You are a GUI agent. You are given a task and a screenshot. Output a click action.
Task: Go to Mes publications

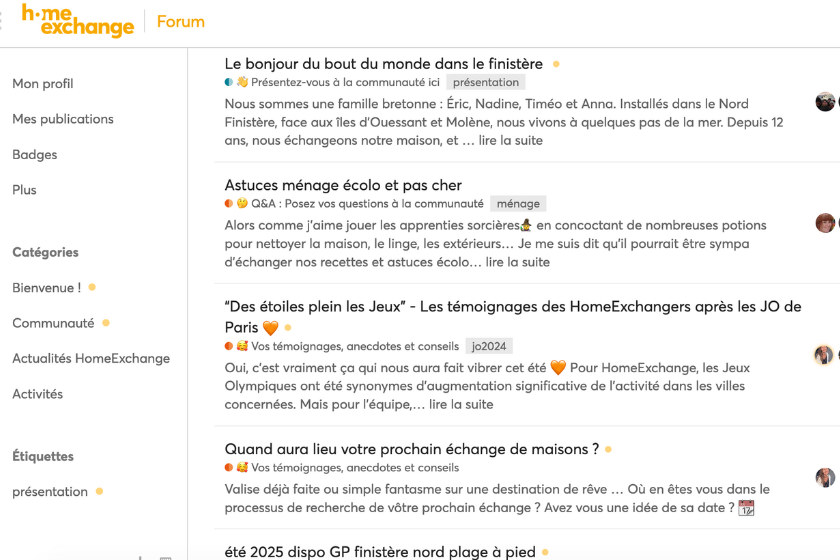[x=63, y=119]
